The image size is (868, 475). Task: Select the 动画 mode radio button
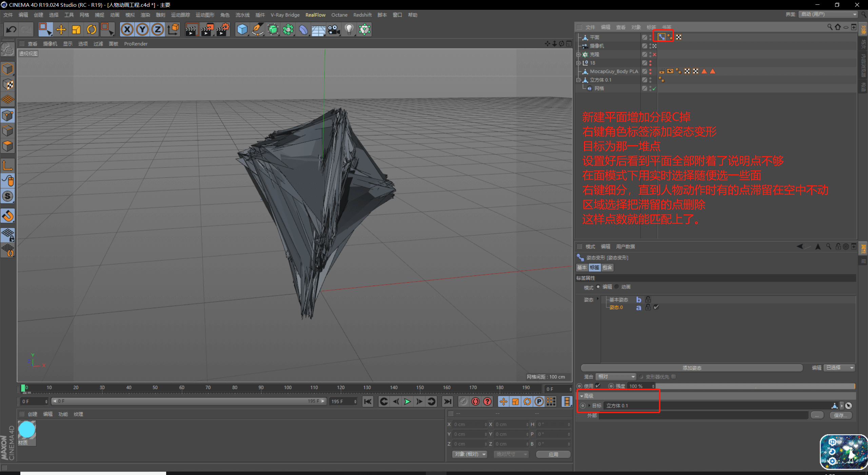617,287
